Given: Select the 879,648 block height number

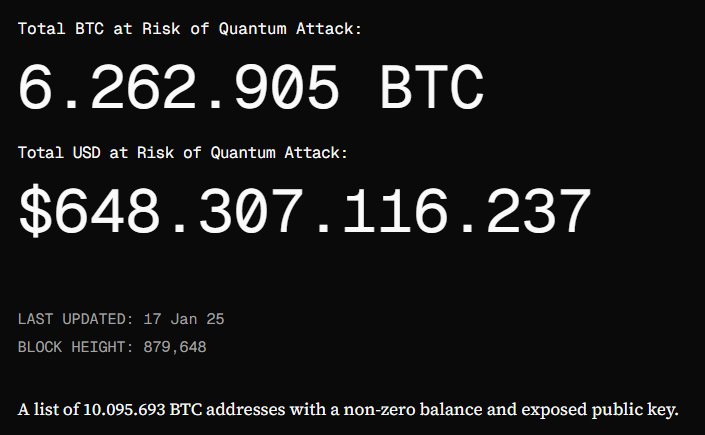Looking at the screenshot, I should 174,347.
